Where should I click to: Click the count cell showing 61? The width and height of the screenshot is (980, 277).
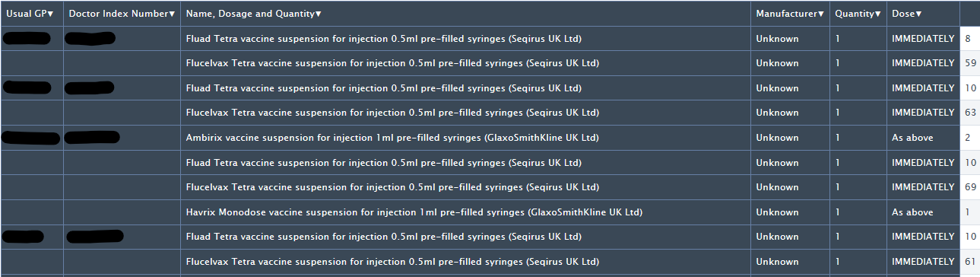tap(969, 262)
